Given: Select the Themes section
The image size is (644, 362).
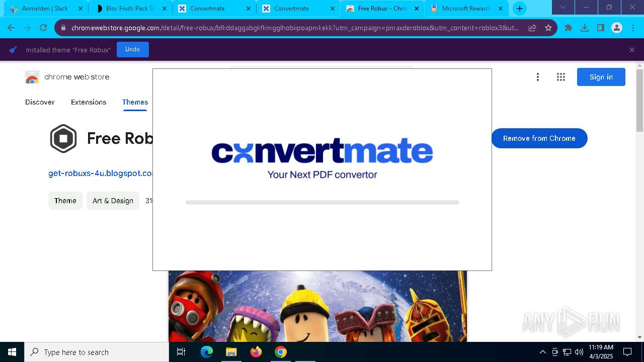Looking at the screenshot, I should coord(135,102).
